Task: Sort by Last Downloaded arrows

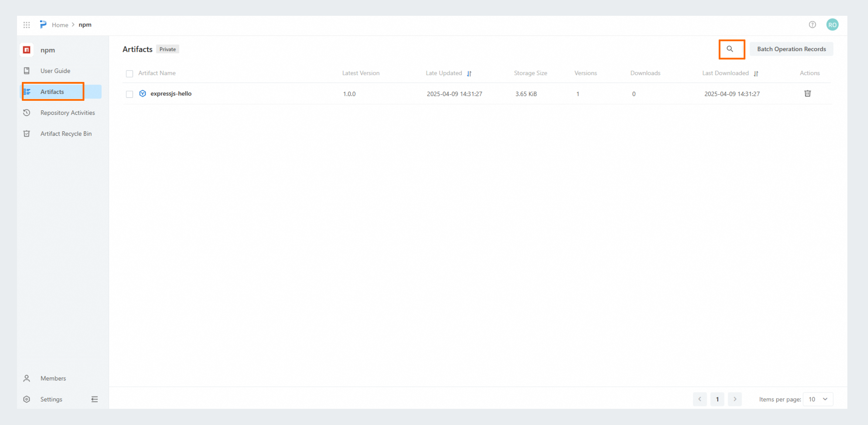Action: 756,73
